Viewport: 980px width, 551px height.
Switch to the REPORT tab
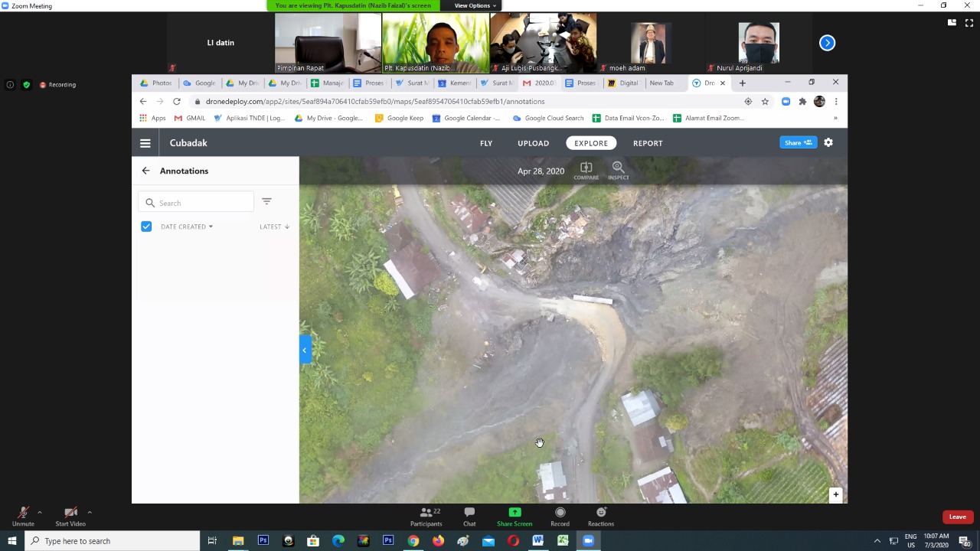pyautogui.click(x=648, y=143)
